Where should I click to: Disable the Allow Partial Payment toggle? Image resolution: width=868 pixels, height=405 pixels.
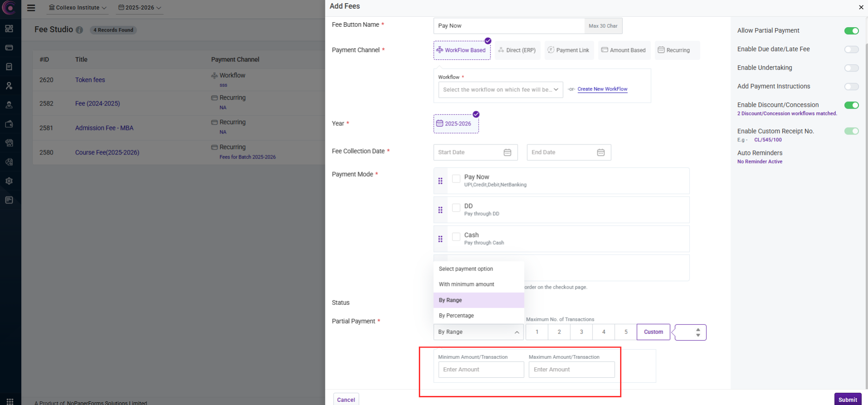click(851, 31)
